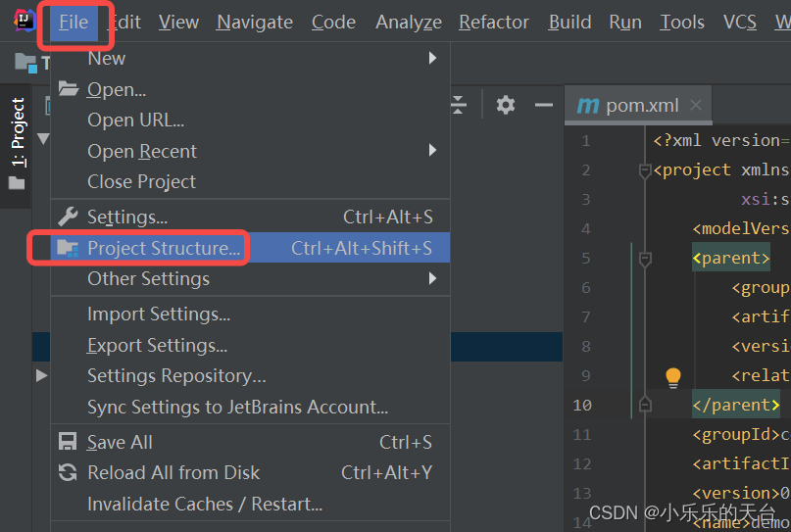Screen dimensions: 791x532
Task: Click the <?xml version line
Action: pos(721,140)
